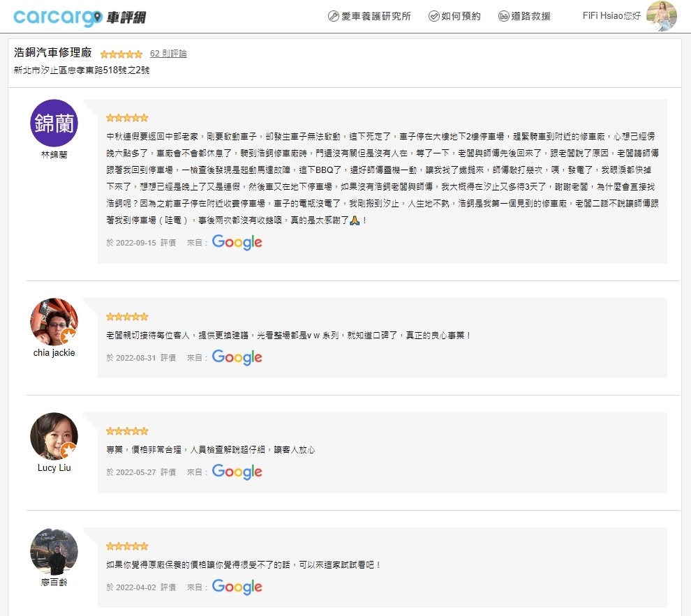Click Google logo on 2022-05-27 review

[x=237, y=472]
